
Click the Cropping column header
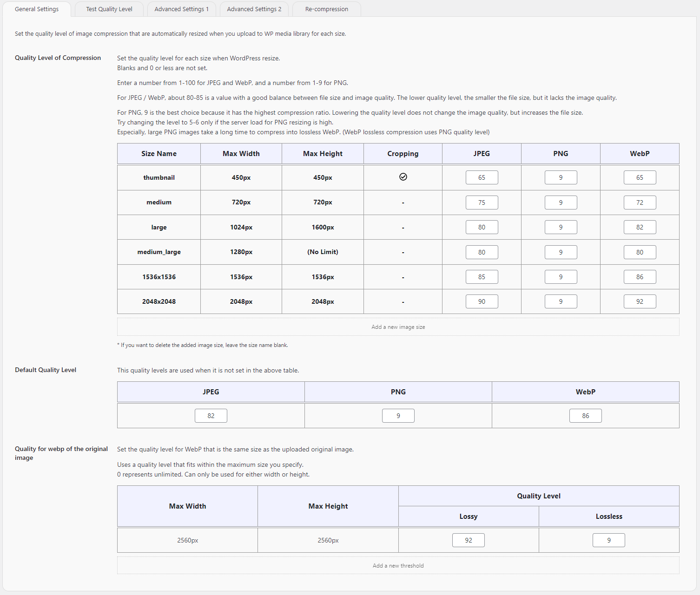tap(403, 154)
